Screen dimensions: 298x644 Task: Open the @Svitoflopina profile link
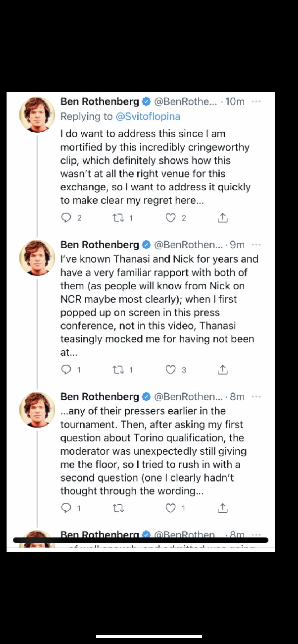click(148, 116)
